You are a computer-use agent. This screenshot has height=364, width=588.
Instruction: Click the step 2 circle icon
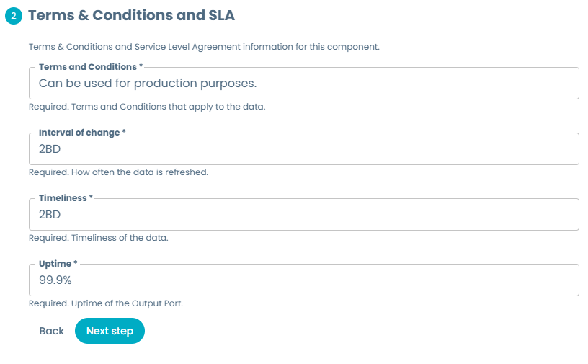point(14,15)
